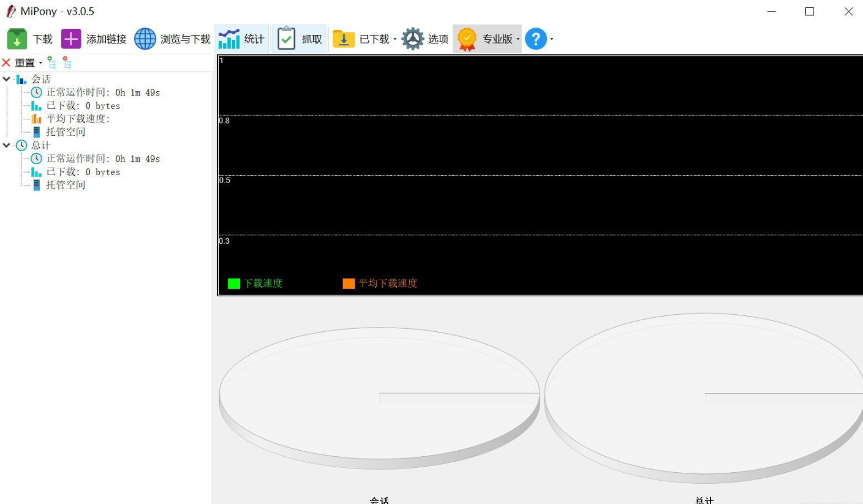This screenshot has height=504, width=863.
Task: Switch to the 统计 statistics view
Action: (x=241, y=39)
